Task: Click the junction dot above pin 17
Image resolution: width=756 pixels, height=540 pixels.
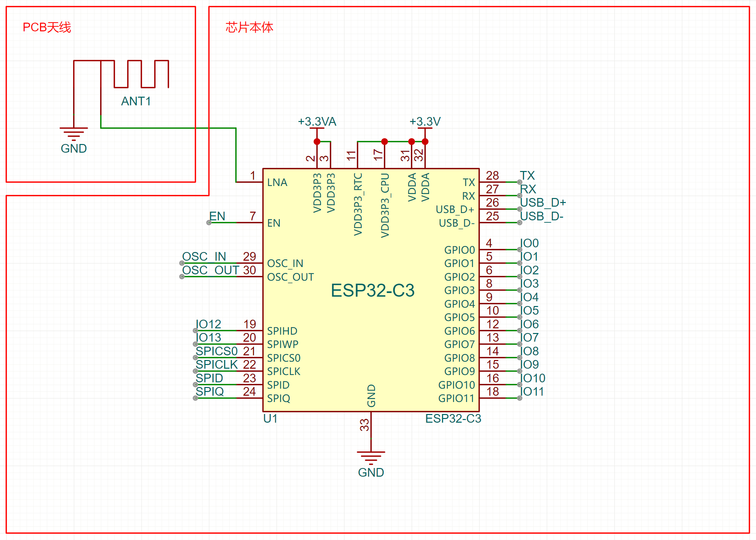Action: [385, 142]
